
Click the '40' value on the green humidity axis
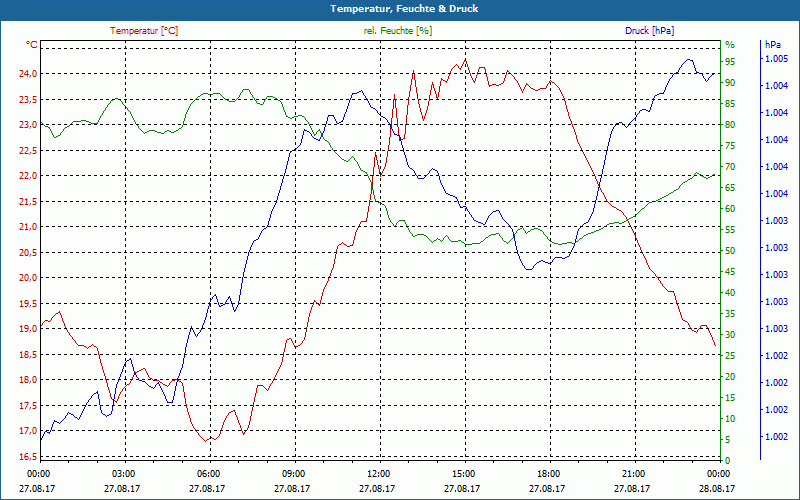(x=730, y=292)
